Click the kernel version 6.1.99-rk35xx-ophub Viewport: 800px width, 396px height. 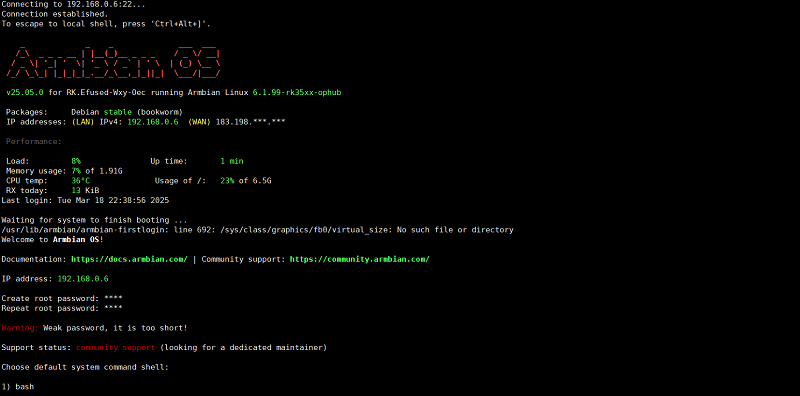297,93
